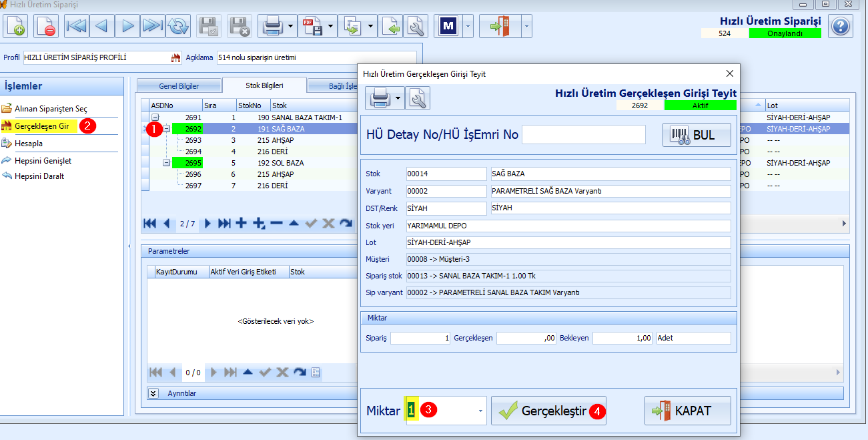Go to first record in main toolbar
The width and height of the screenshot is (868, 440).
pyautogui.click(x=77, y=27)
